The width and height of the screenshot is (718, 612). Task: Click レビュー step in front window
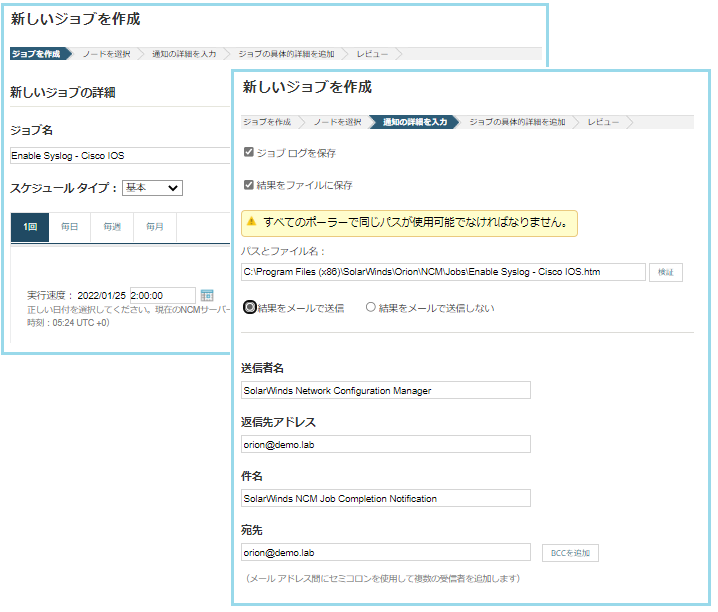tap(603, 122)
